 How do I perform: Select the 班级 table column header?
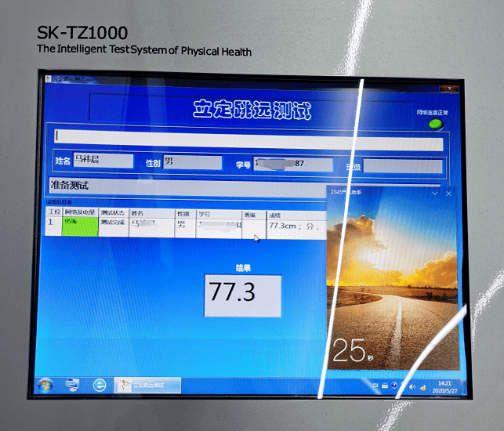pos(254,215)
